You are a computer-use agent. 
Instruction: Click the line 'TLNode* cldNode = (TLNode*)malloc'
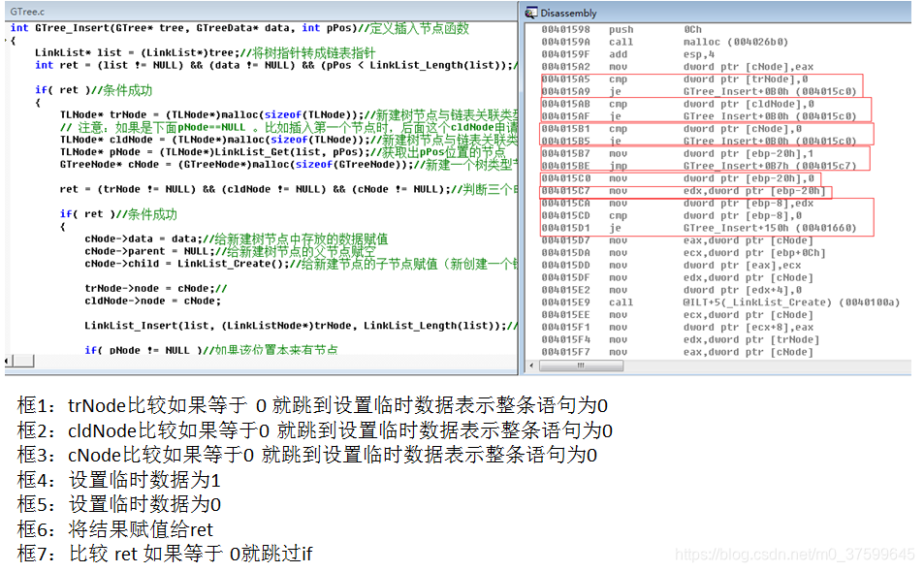pos(289,140)
